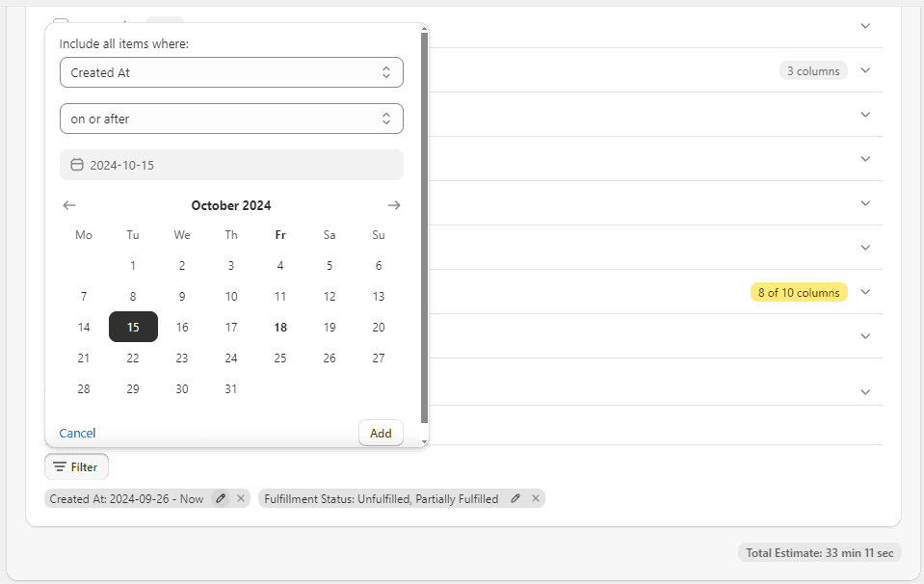The width and height of the screenshot is (924, 584).
Task: Collapse the topmost row using its chevron
Action: point(865,27)
